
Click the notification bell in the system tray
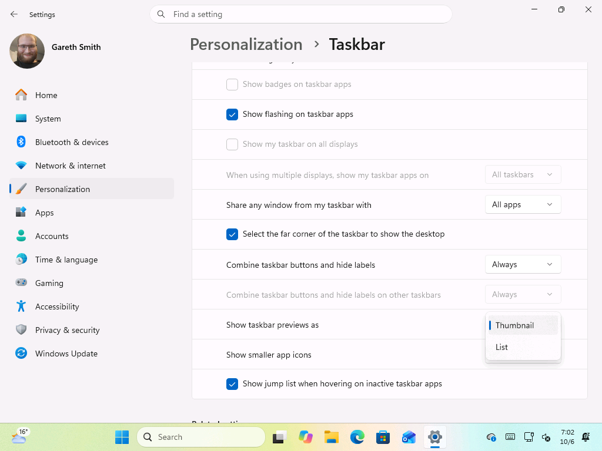586,437
